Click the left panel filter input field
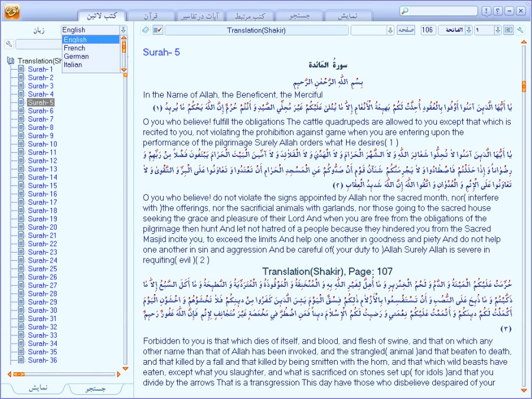The image size is (532, 399). [39, 44]
